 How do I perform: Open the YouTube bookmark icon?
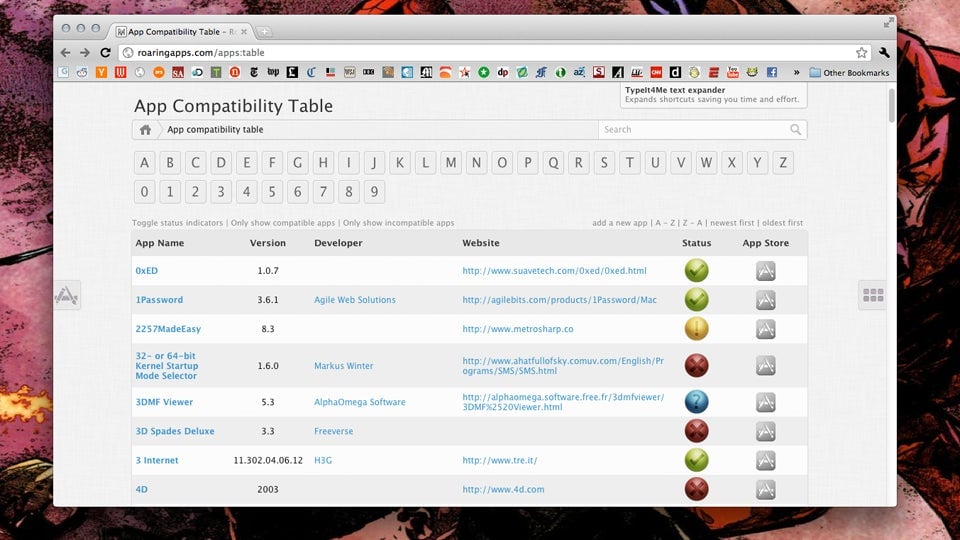[x=733, y=72]
